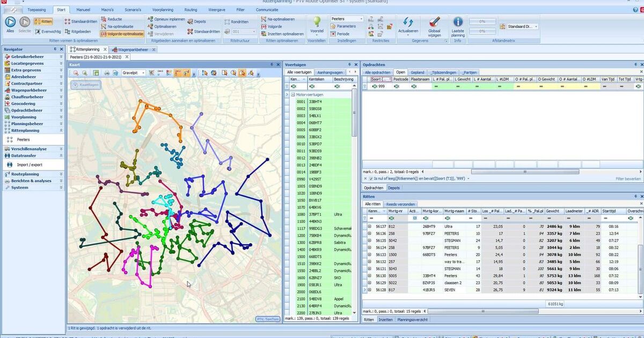Open Depots in the ribbon

coord(196,21)
